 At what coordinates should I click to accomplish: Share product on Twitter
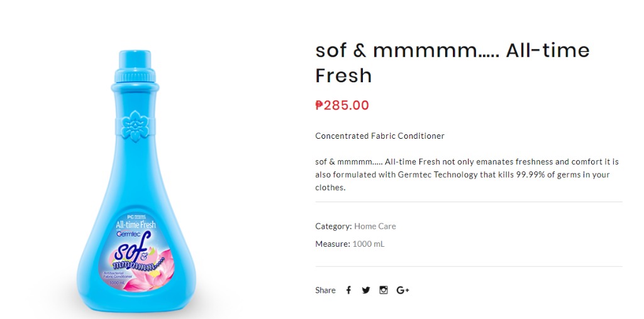coord(366,290)
